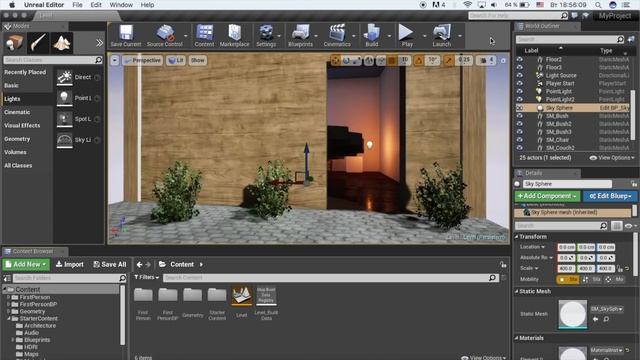Click the Edit Blueprint button

click(610, 196)
